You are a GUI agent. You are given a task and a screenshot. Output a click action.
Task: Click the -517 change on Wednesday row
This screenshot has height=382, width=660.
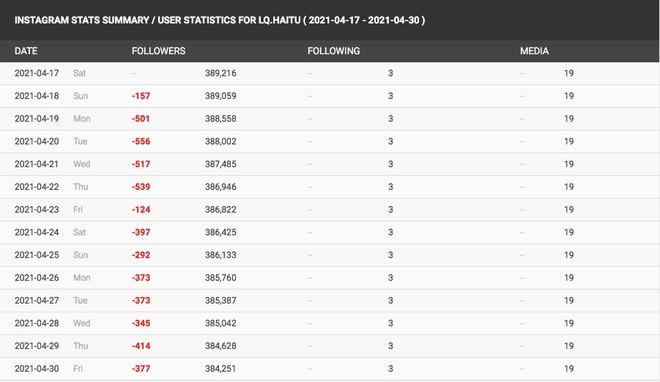pos(141,164)
